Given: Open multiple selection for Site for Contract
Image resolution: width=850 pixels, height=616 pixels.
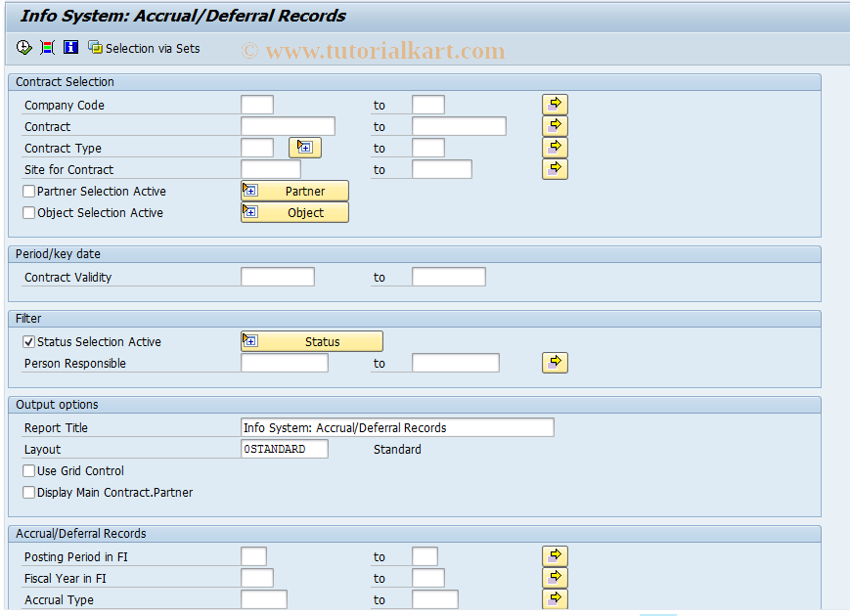Looking at the screenshot, I should click(555, 169).
